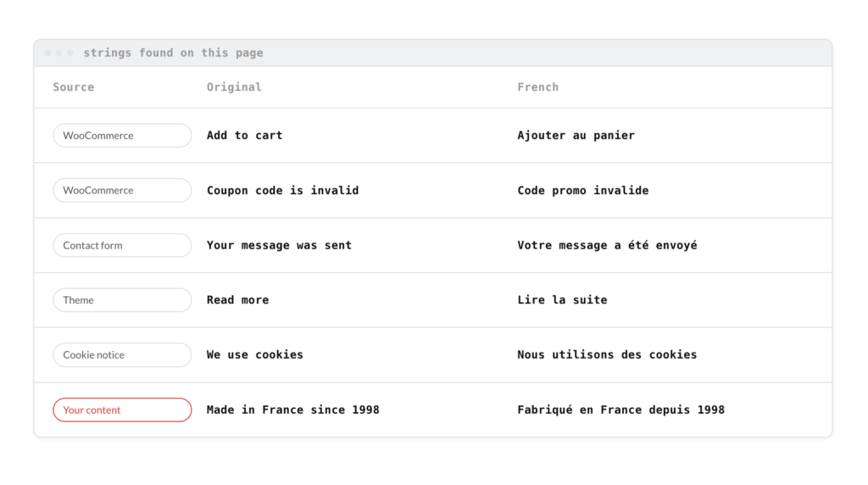The image size is (868, 485).
Task: Click 'Your message was sent' text
Action: [x=279, y=245]
